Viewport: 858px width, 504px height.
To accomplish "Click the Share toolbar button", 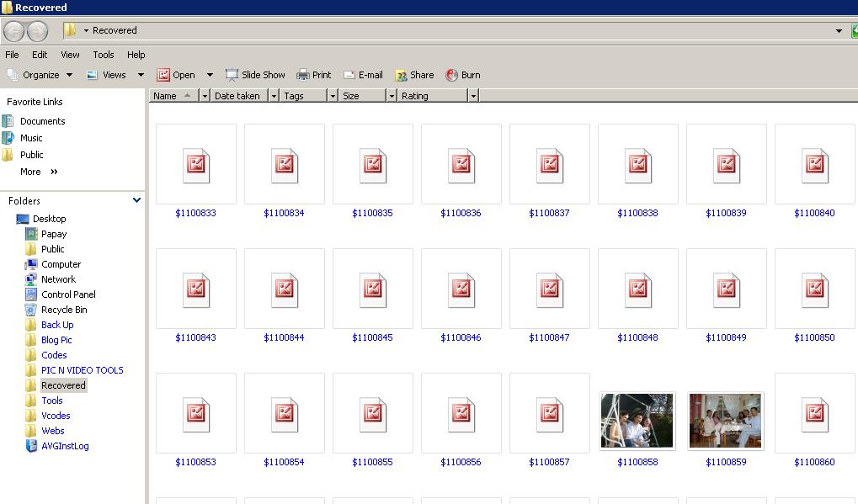I will tap(414, 75).
